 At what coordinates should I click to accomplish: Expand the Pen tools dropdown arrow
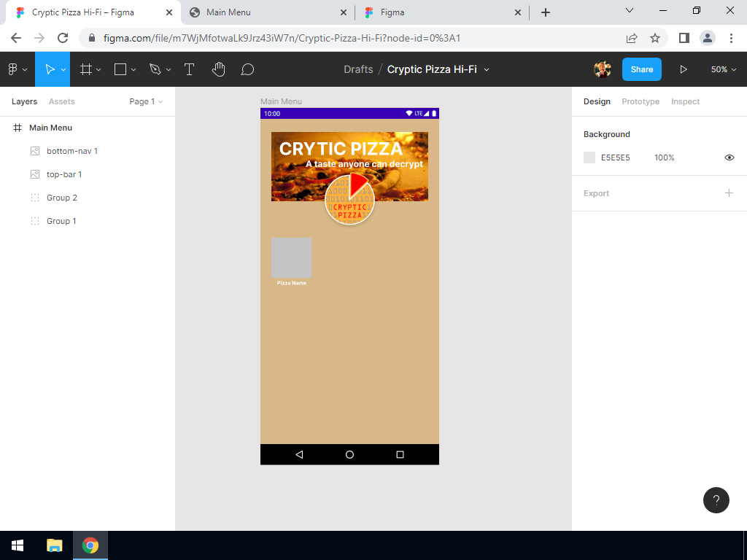tap(169, 70)
